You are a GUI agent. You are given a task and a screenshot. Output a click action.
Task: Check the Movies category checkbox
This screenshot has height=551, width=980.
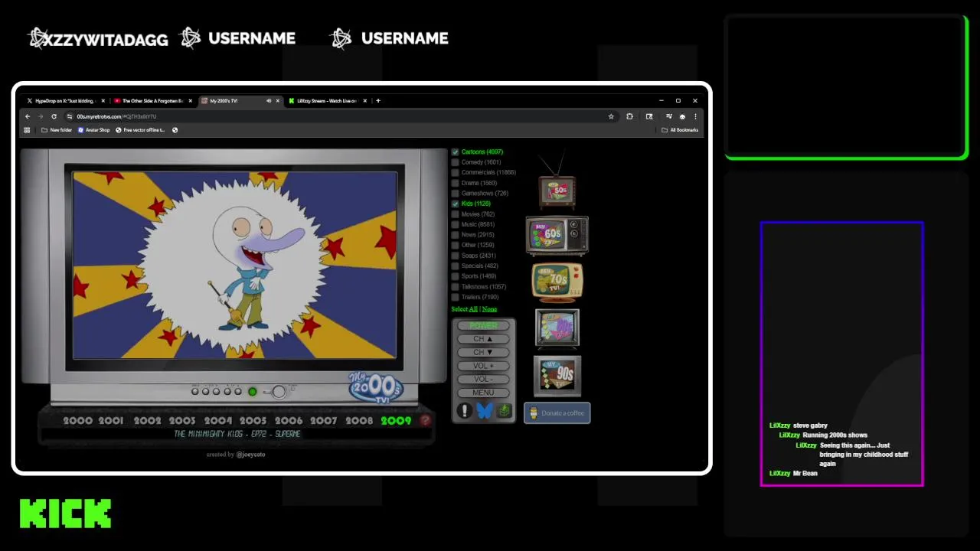pyautogui.click(x=455, y=214)
